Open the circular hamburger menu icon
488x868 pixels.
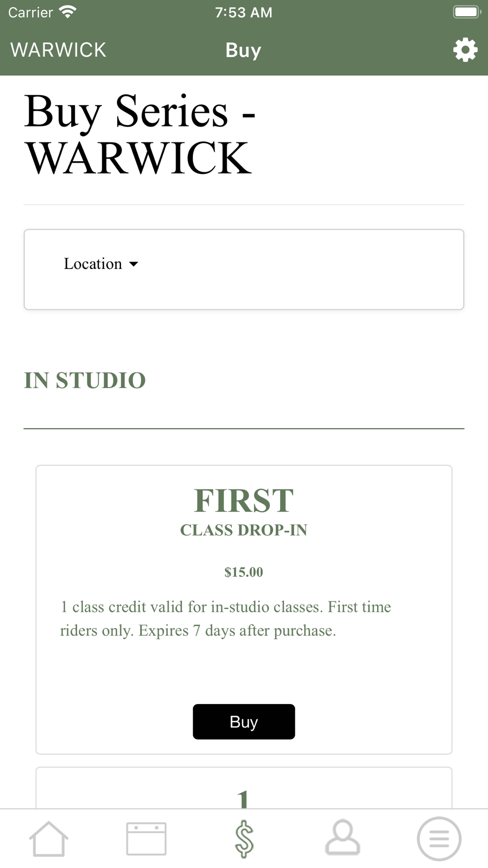439,839
